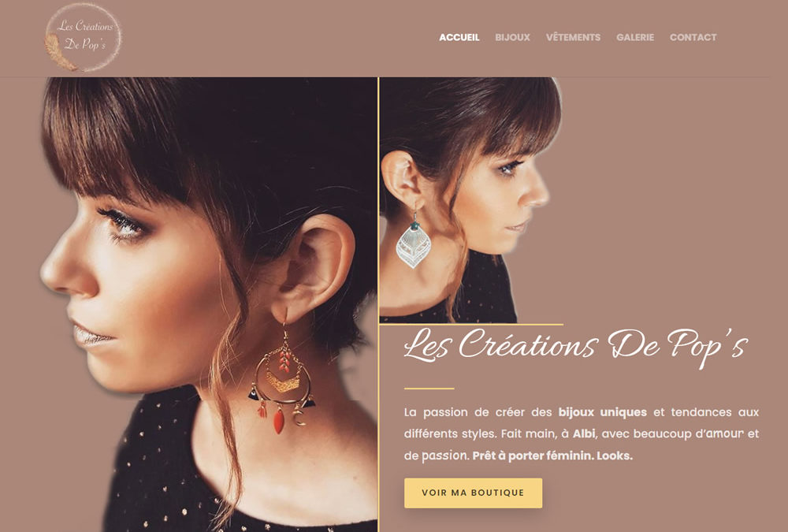The height and width of the screenshot is (532, 788).
Task: Open the smaller right-facing profile photo
Action: (x=470, y=199)
